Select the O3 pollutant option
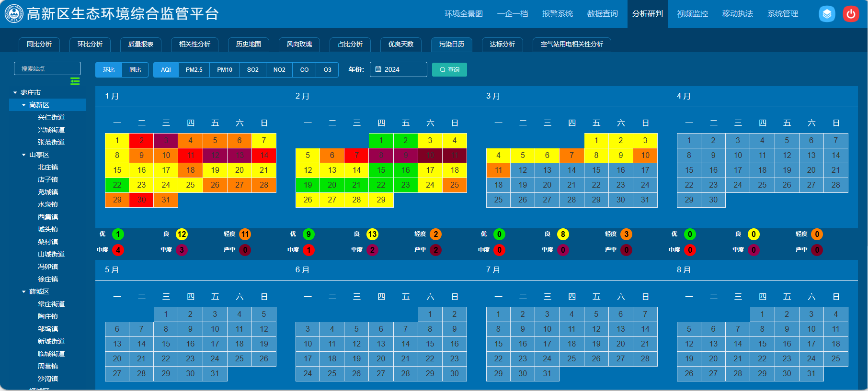The width and height of the screenshot is (868, 391). point(327,70)
